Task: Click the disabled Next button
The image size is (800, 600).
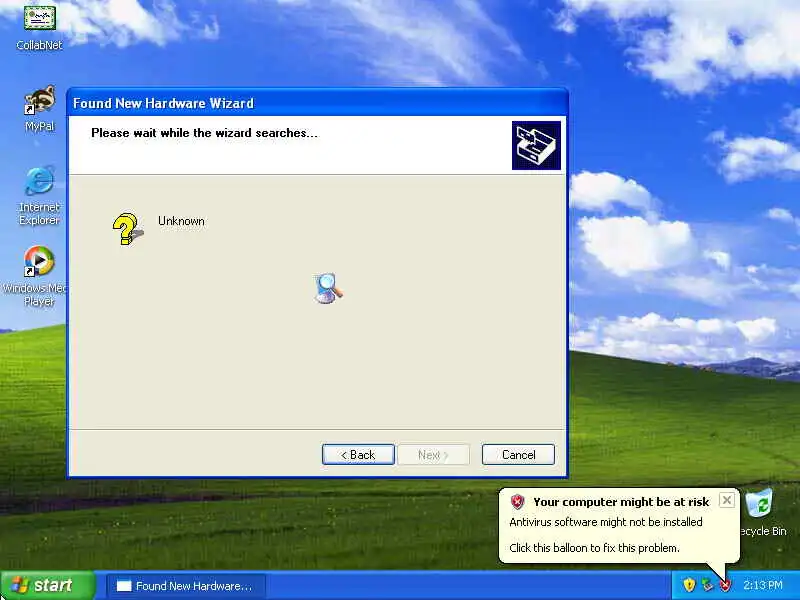Action: [x=433, y=455]
